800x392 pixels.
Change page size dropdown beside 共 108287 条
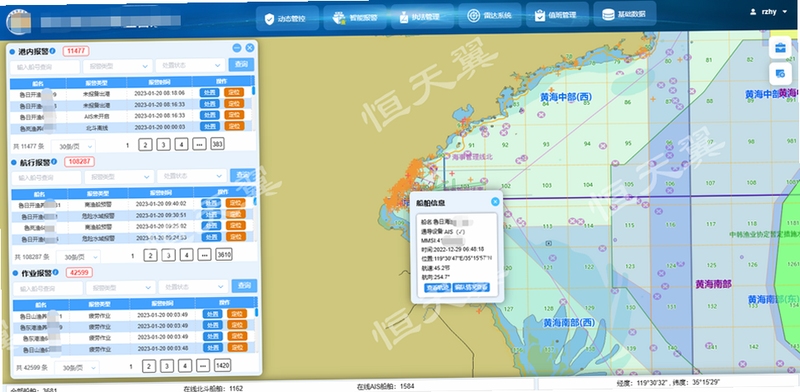pos(78,257)
